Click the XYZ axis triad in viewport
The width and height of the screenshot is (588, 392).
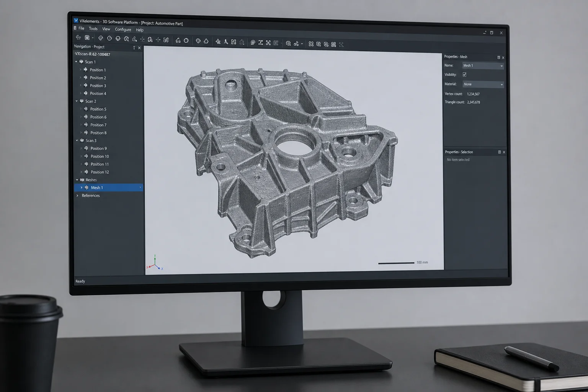point(155,263)
